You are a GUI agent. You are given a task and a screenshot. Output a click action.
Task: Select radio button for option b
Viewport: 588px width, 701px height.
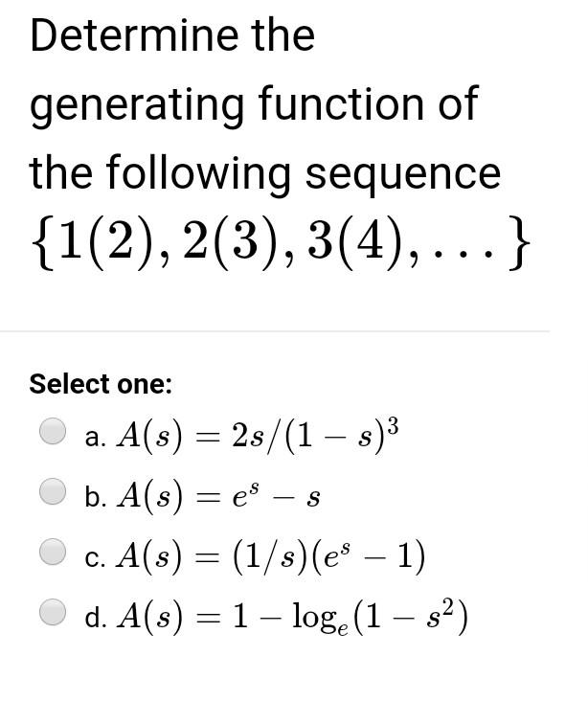pos(53,491)
